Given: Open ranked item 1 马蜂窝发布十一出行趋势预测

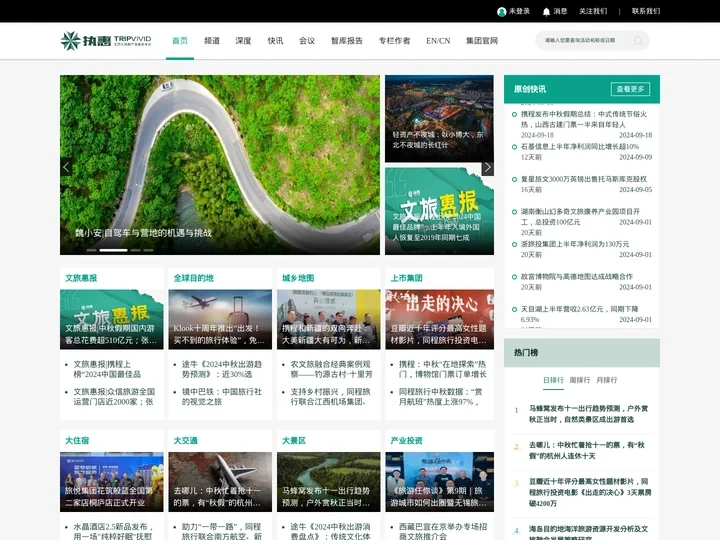Looking at the screenshot, I should 588,414.
